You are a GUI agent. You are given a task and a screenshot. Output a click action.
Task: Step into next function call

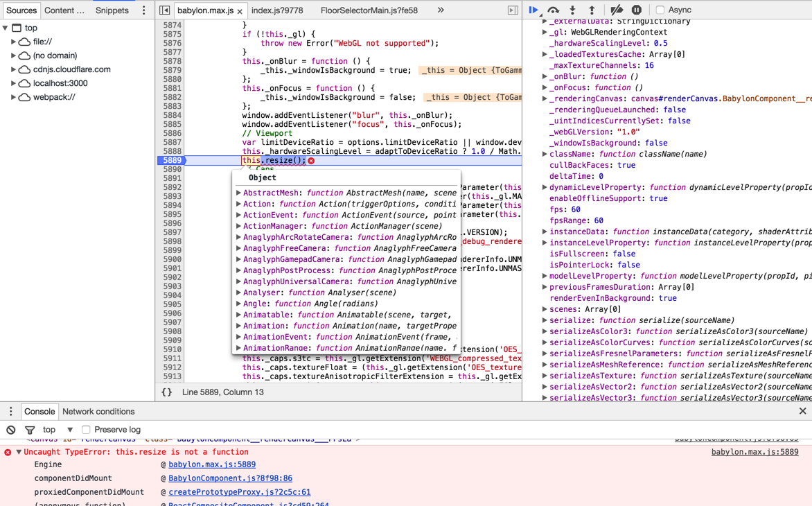coord(572,10)
